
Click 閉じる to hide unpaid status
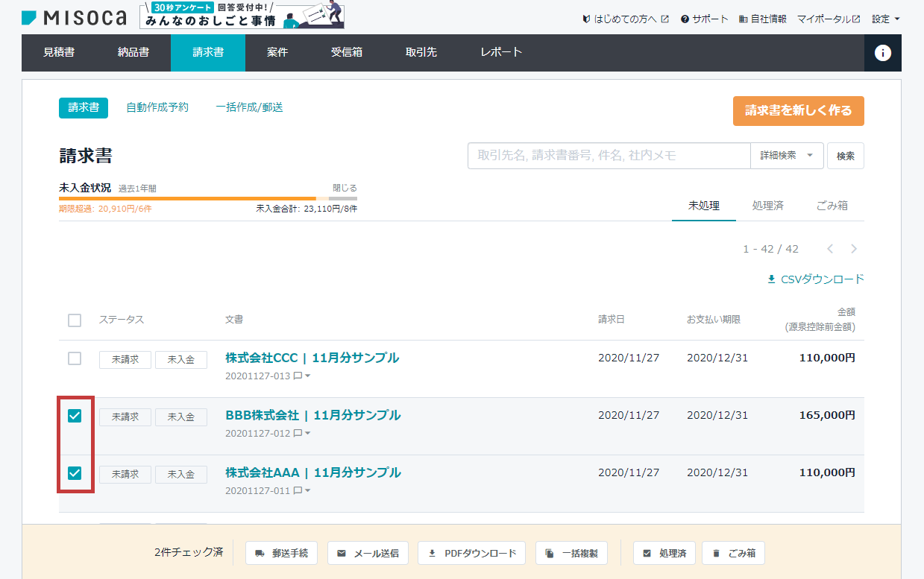tap(345, 188)
